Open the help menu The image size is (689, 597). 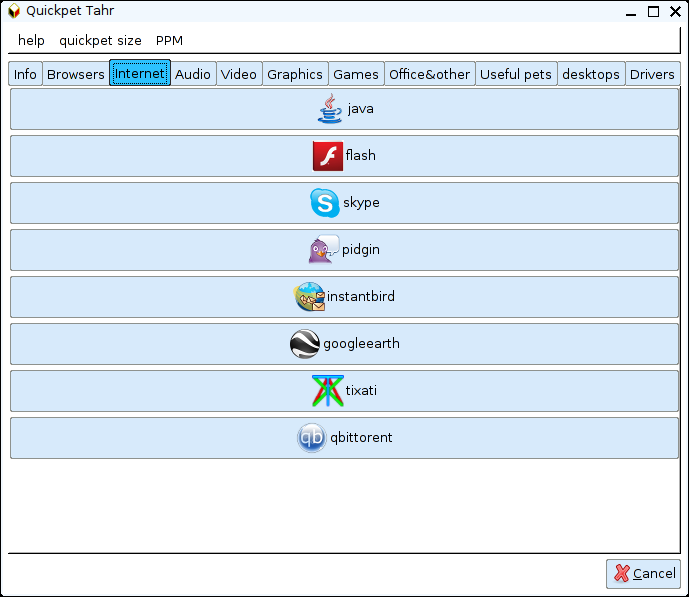tap(31, 41)
